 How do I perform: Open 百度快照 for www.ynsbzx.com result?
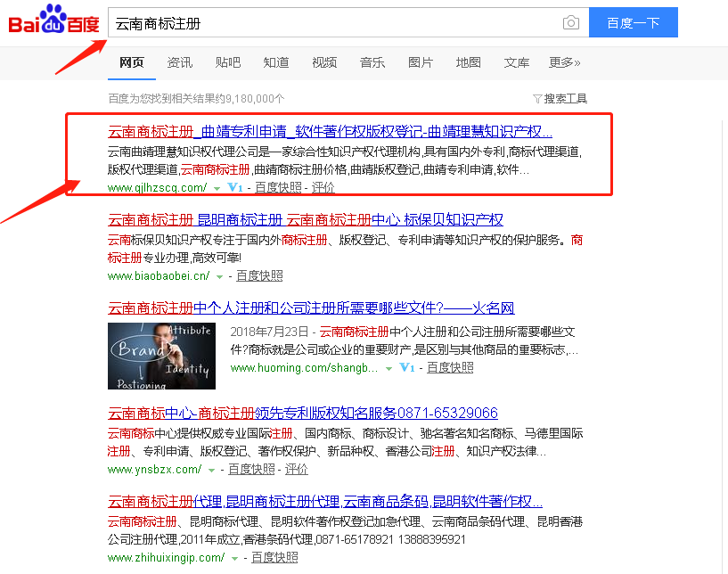click(251, 470)
